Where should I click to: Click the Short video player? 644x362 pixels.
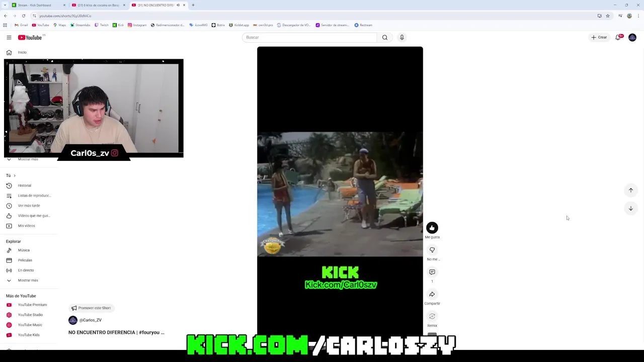340,191
